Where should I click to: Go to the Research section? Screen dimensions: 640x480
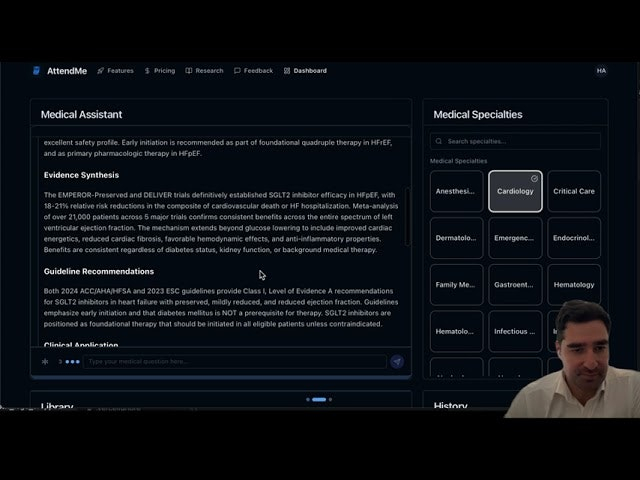coord(204,71)
